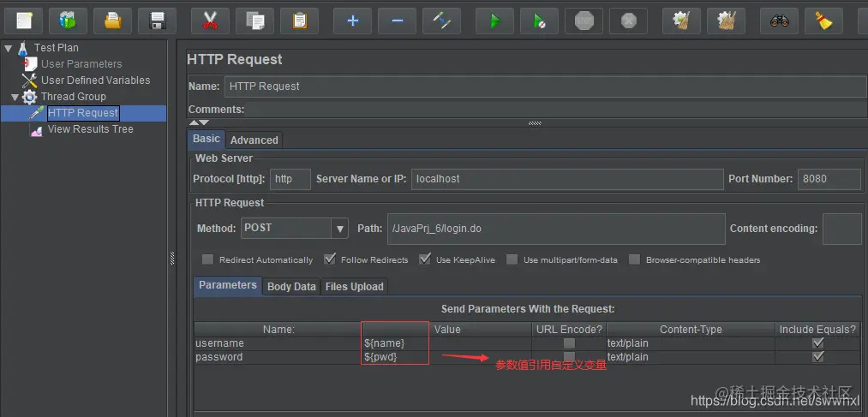Screen dimensions: 868x417
Task: Click the Cut scissors icon
Action: coord(210,21)
